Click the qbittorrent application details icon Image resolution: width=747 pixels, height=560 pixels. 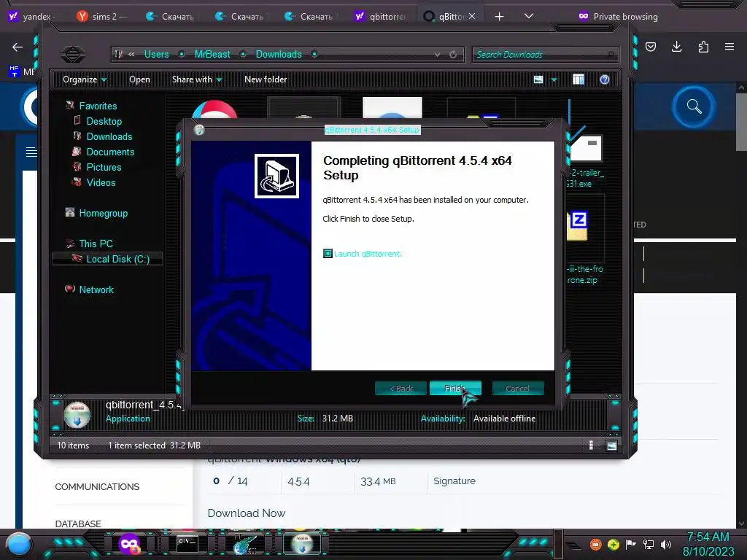77,415
